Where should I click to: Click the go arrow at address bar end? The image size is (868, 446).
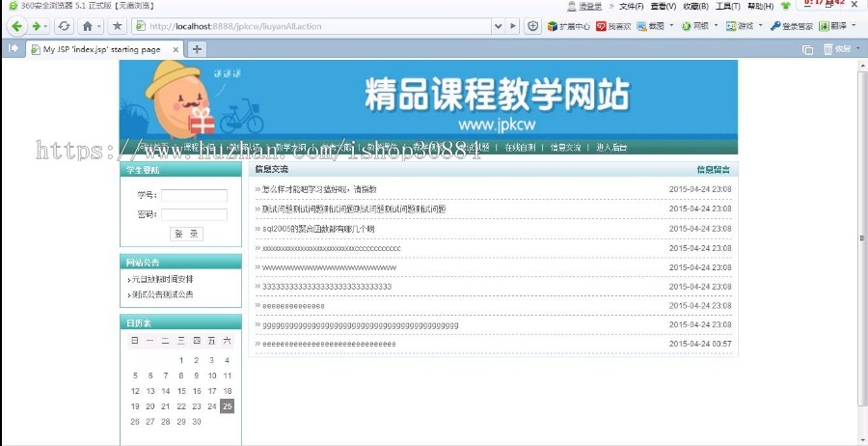512,26
